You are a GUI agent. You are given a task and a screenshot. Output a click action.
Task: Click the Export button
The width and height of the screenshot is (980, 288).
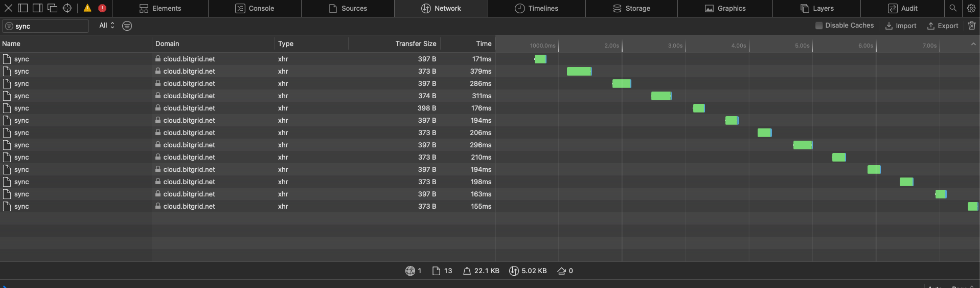(943, 26)
